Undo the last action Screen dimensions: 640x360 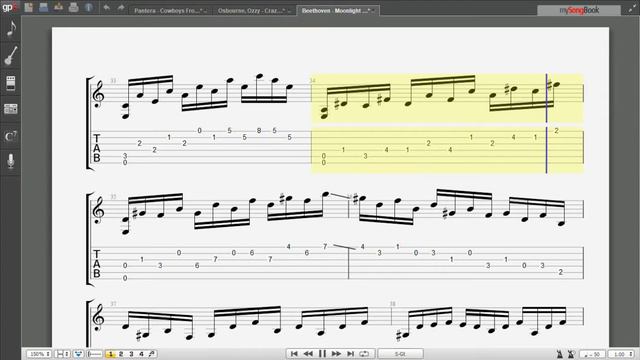[107, 7]
